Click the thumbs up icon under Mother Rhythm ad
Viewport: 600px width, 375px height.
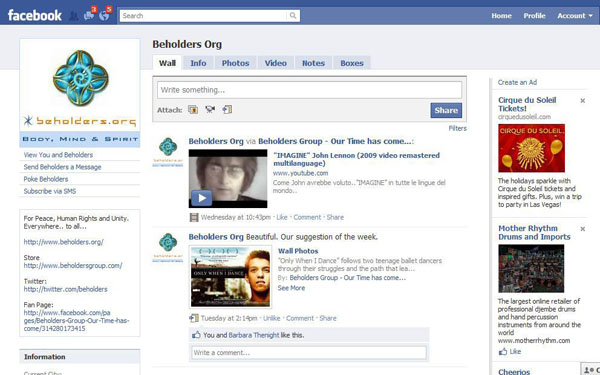503,351
